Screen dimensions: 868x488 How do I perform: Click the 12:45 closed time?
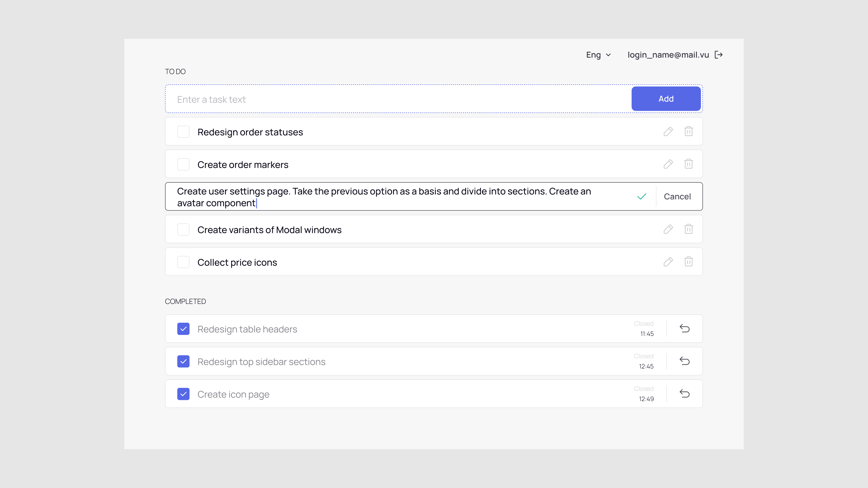(646, 366)
